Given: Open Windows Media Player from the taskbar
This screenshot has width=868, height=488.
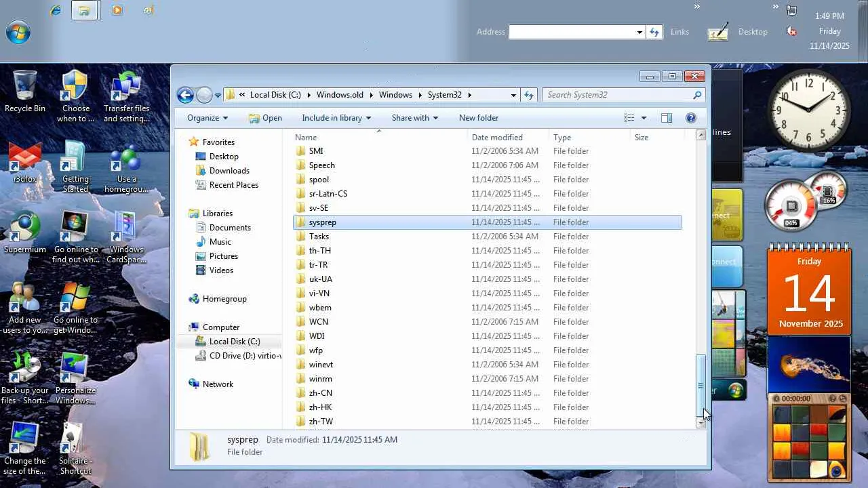Looking at the screenshot, I should pos(117,10).
